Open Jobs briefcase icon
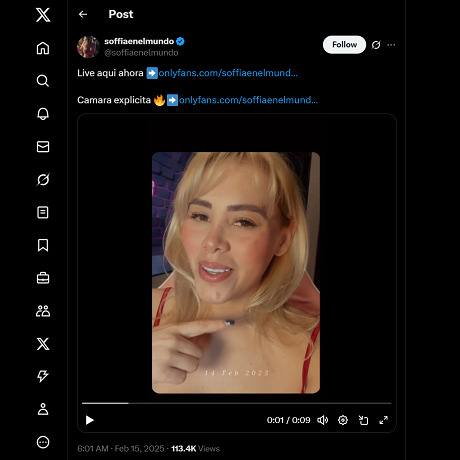Viewport: 460px width, 460px height. (x=43, y=278)
